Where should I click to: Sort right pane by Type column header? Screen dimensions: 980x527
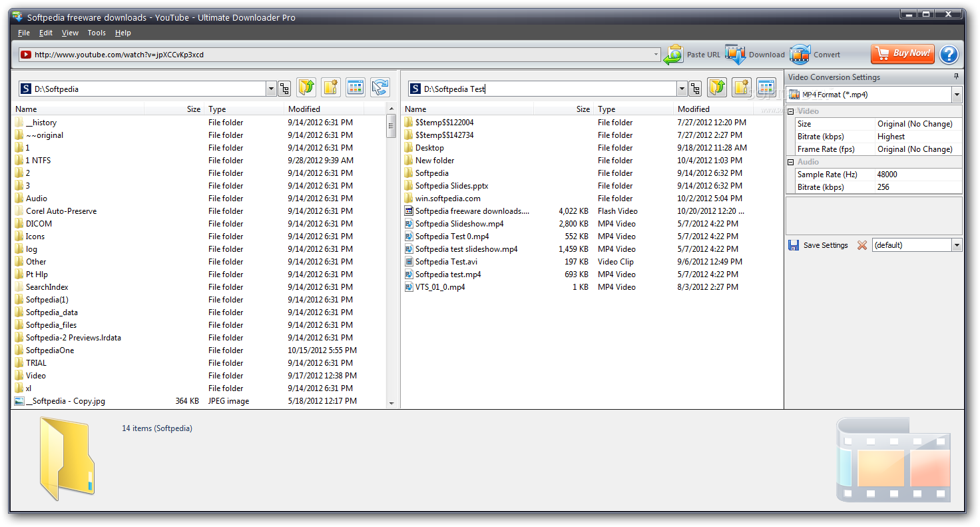tap(634, 109)
